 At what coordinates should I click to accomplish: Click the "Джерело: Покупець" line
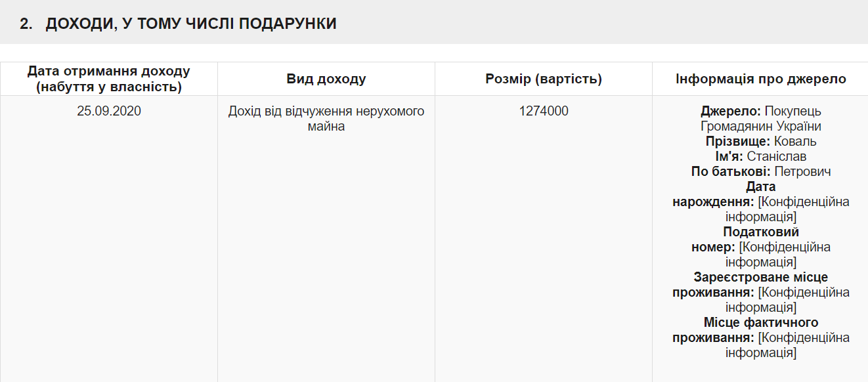[760, 112]
